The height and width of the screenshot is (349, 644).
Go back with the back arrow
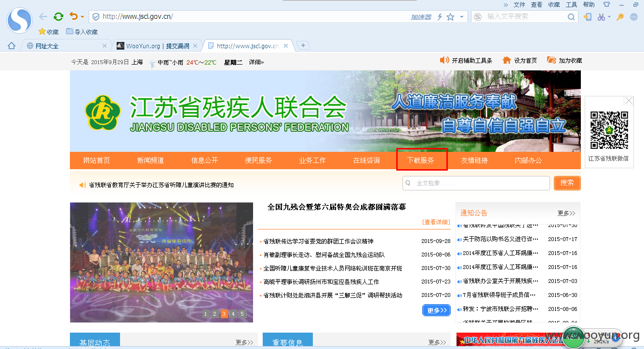click(x=43, y=16)
